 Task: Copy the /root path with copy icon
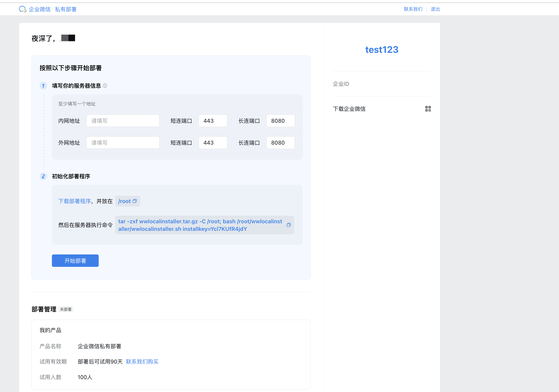pos(135,201)
